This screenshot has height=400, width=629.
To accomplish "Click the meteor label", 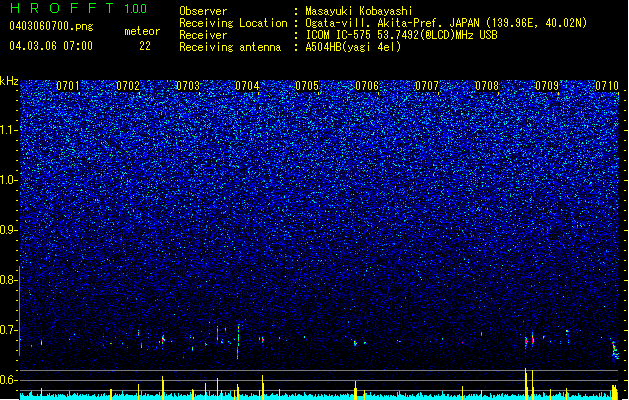I will click(142, 31).
